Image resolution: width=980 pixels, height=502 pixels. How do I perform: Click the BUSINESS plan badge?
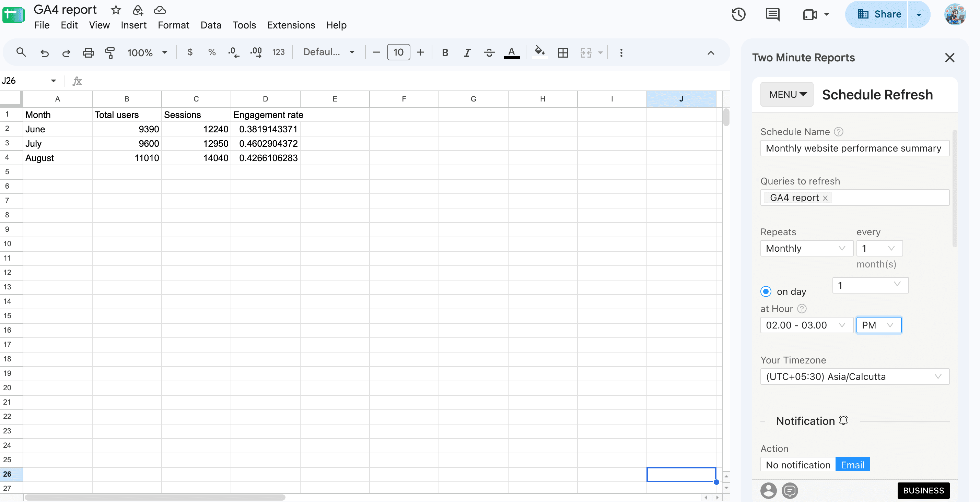tap(923, 491)
